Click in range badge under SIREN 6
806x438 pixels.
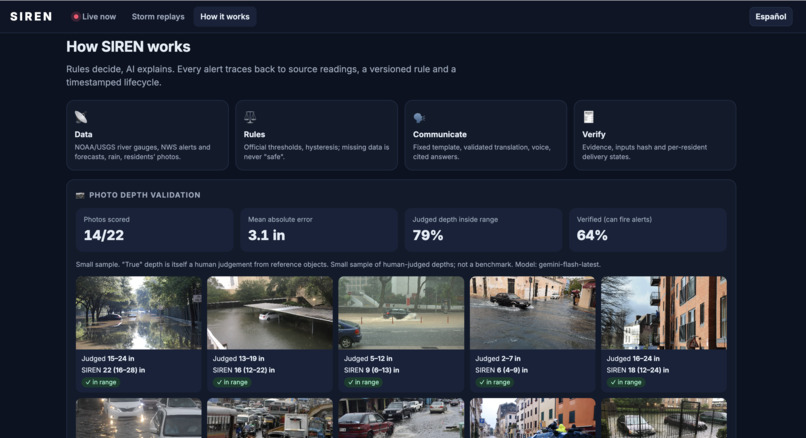(494, 382)
